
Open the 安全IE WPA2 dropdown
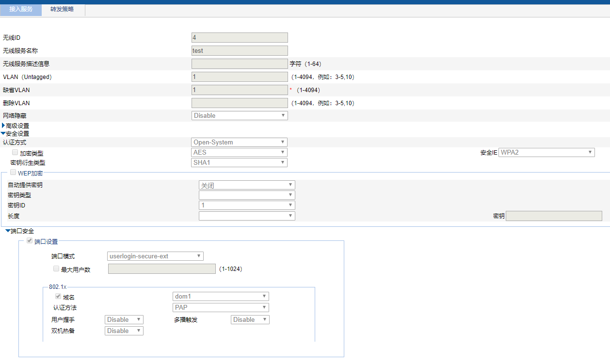point(546,152)
